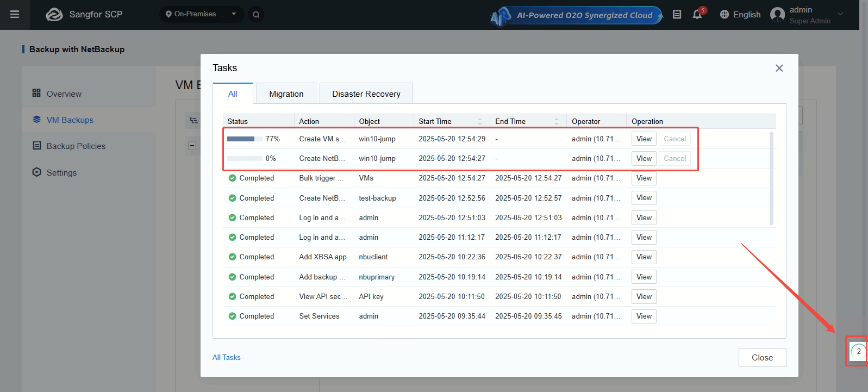The width and height of the screenshot is (868, 392).
Task: Click the Operator column header
Action: click(x=586, y=121)
